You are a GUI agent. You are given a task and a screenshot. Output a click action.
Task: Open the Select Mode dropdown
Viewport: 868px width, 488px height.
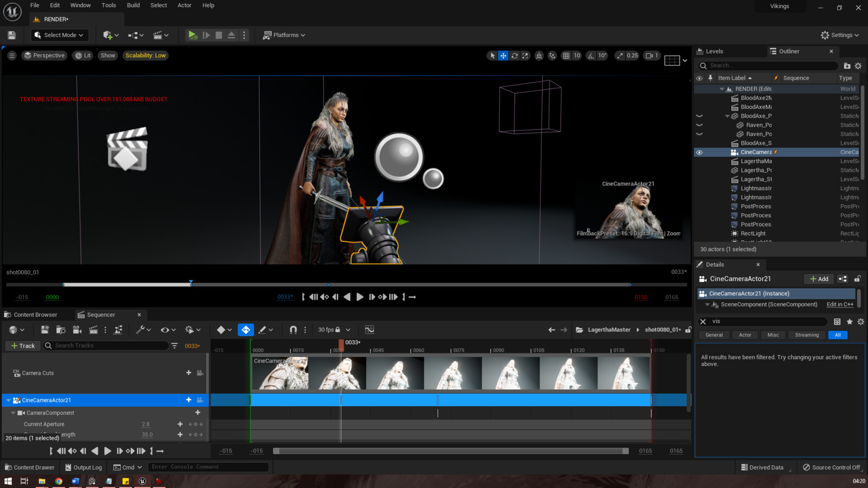coord(60,35)
